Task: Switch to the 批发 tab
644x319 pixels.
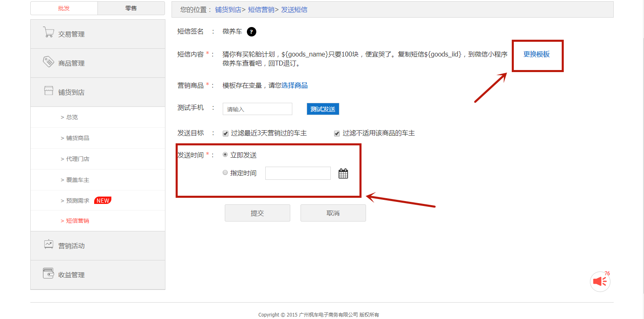Action: click(64, 8)
